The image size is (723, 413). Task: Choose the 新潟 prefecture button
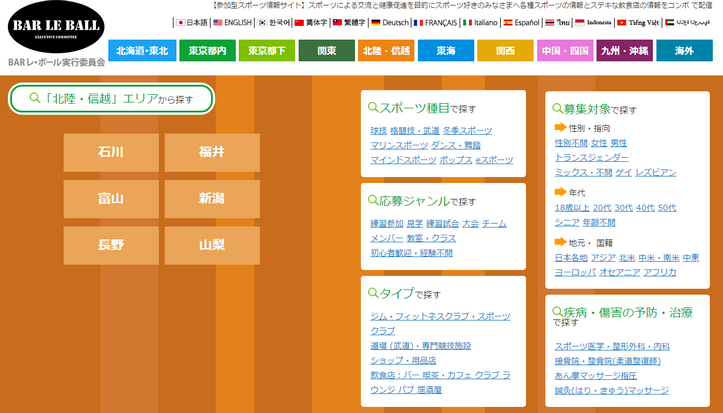click(x=211, y=199)
